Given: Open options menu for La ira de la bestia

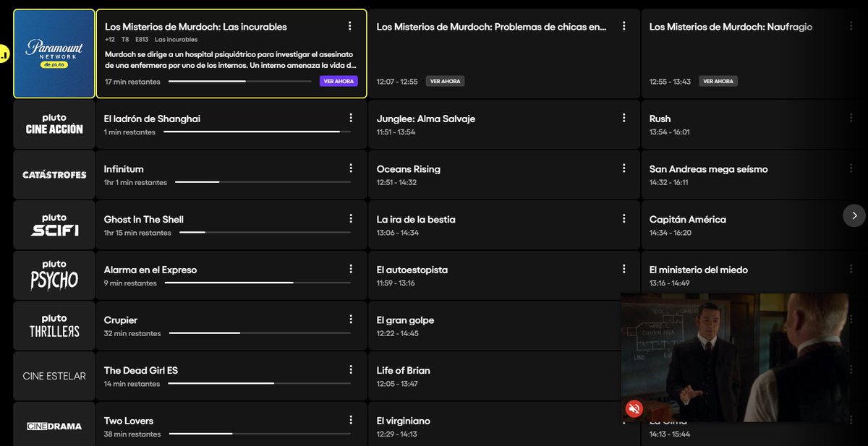Looking at the screenshot, I should [624, 219].
